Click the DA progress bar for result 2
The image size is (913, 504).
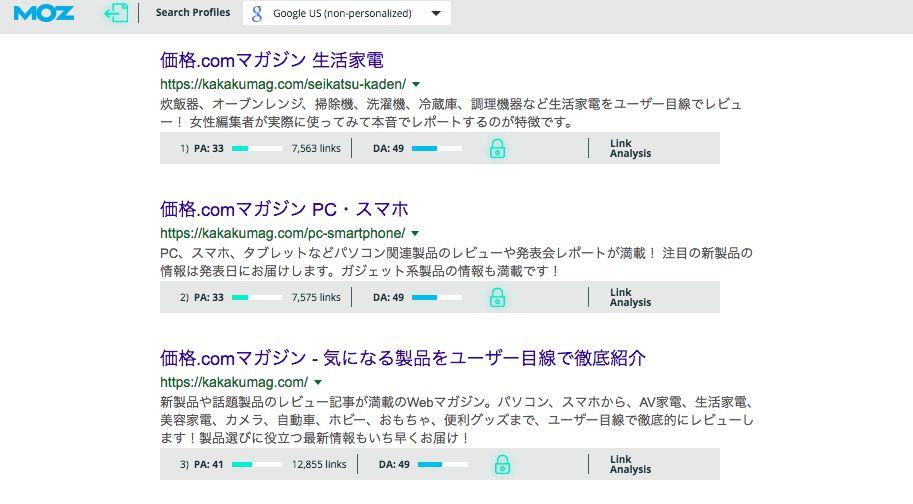[x=437, y=297]
